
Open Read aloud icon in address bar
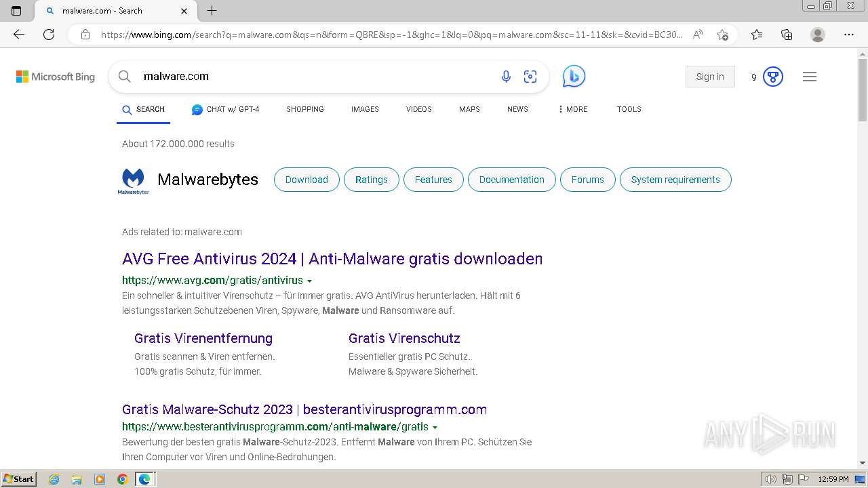pos(698,35)
